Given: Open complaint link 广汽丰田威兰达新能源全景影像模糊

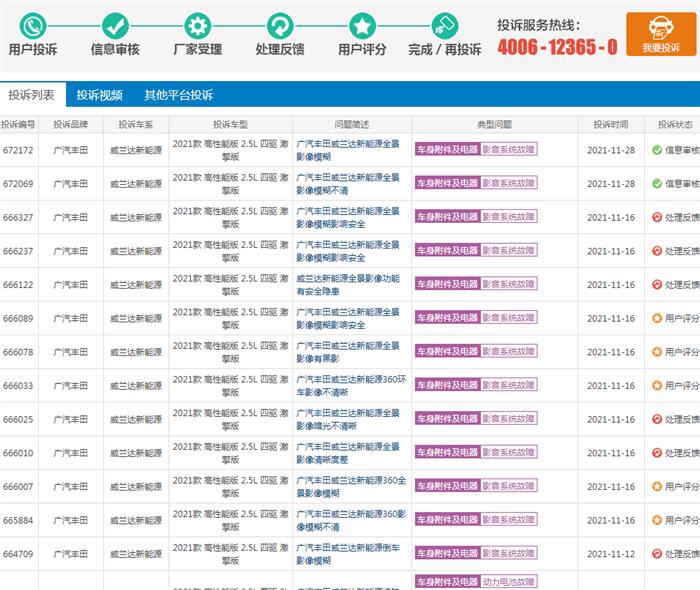Looking at the screenshot, I should (348, 150).
